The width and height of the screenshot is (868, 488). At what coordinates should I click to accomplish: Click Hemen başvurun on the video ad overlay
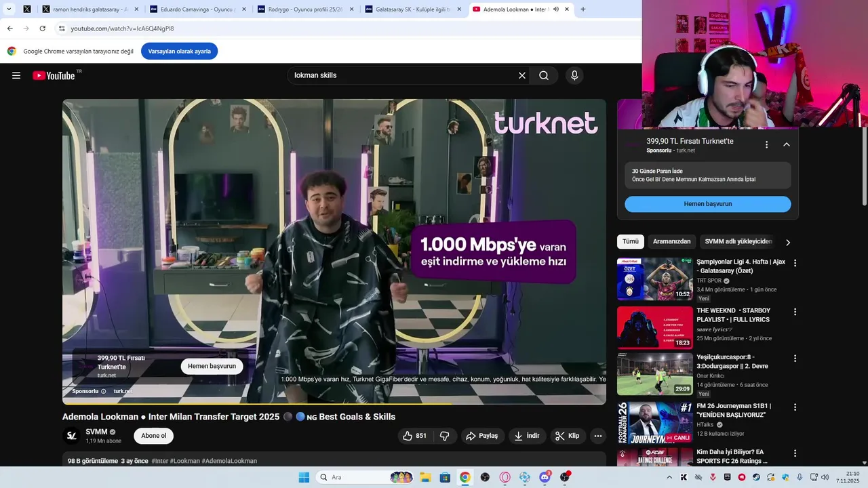tap(212, 366)
